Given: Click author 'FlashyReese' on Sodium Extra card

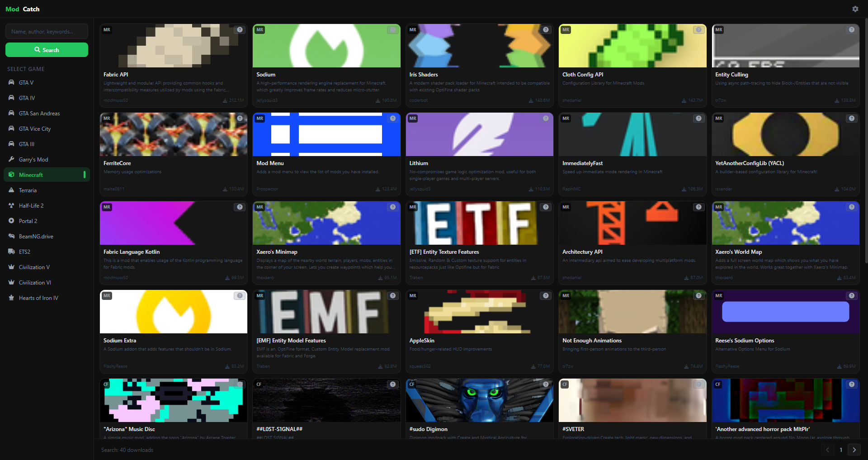Looking at the screenshot, I should 115,366.
